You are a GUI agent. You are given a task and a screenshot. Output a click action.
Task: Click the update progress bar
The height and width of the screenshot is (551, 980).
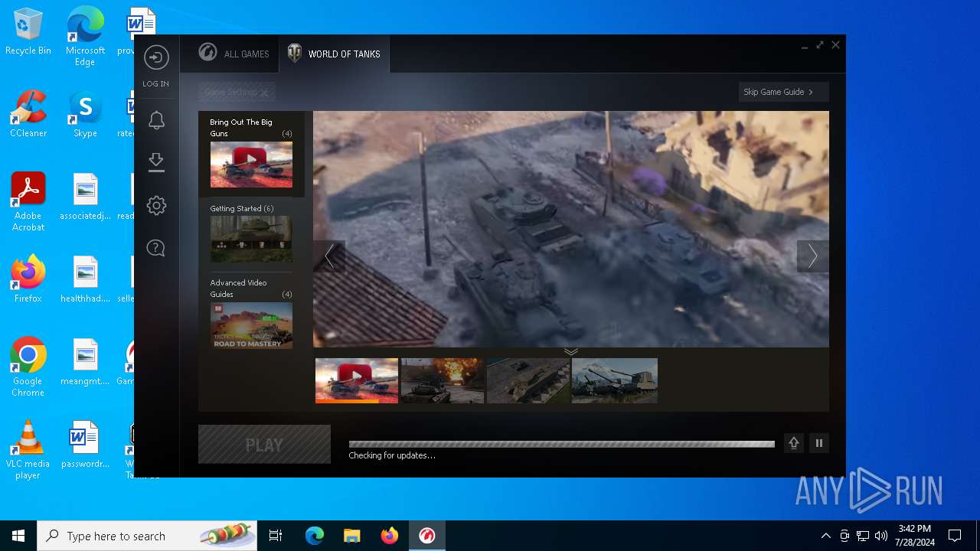(x=561, y=444)
